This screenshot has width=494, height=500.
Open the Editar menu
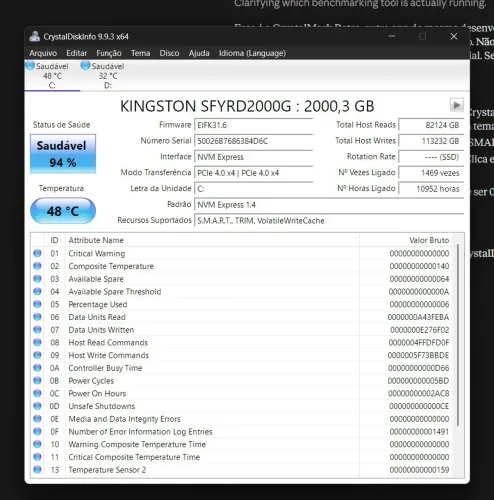pyautogui.click(x=77, y=53)
